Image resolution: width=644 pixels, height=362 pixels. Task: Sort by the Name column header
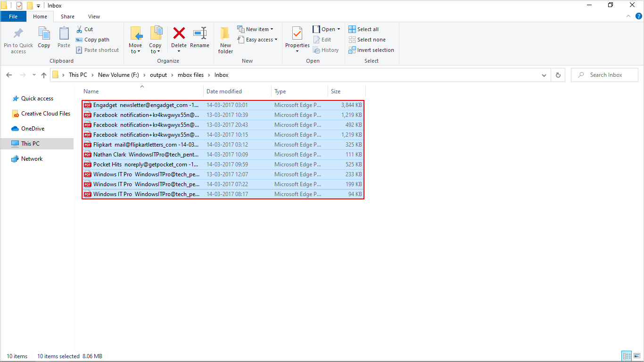point(142,91)
